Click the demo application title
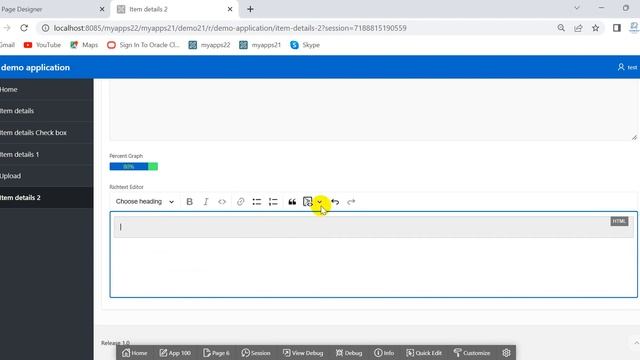Viewport: 640px width, 360px height. pos(36,67)
